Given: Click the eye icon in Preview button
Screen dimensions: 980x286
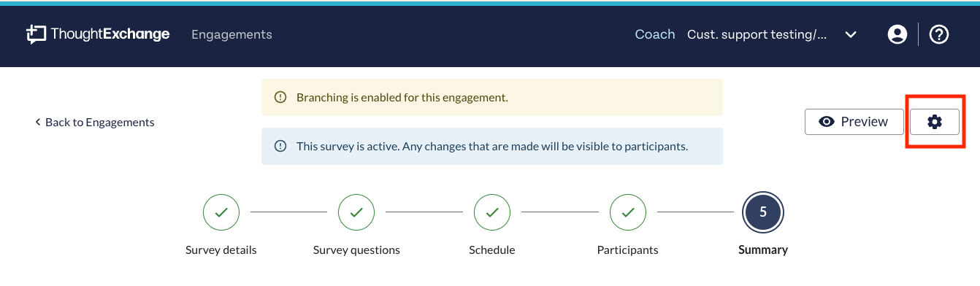Looking at the screenshot, I should coord(827,122).
